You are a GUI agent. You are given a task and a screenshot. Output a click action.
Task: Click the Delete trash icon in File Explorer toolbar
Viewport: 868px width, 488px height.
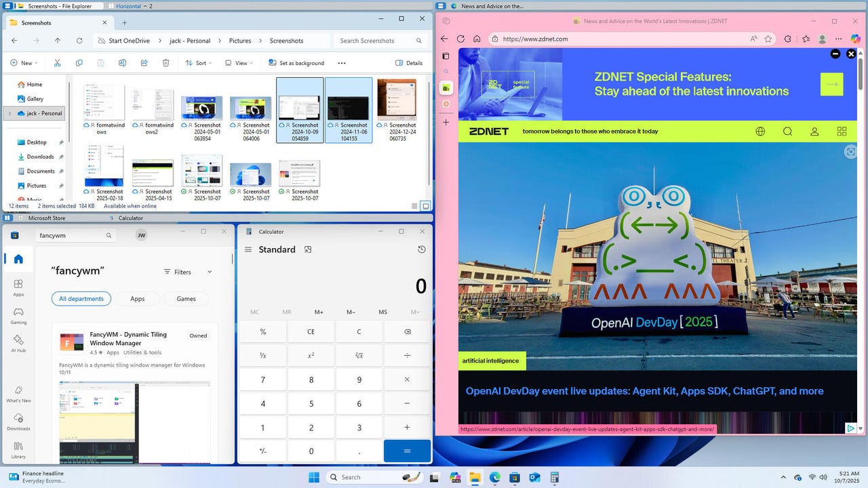[165, 63]
